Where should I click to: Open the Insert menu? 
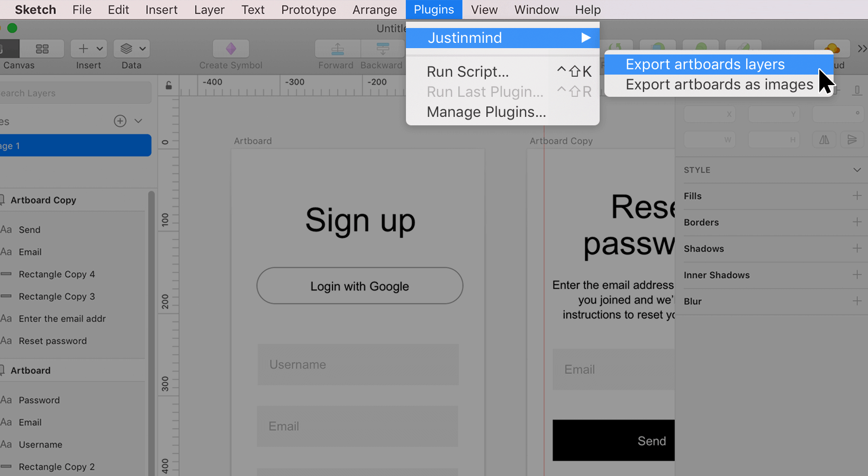pos(161,10)
